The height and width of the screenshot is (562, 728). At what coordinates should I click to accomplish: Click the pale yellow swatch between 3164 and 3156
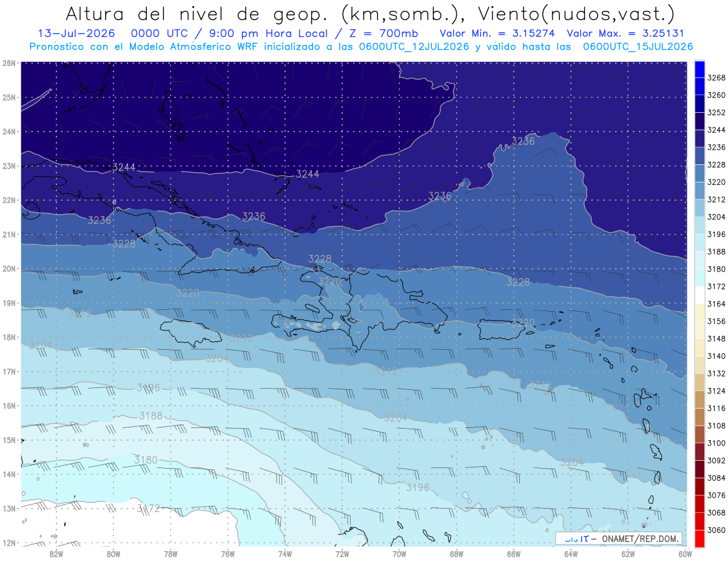699,312
